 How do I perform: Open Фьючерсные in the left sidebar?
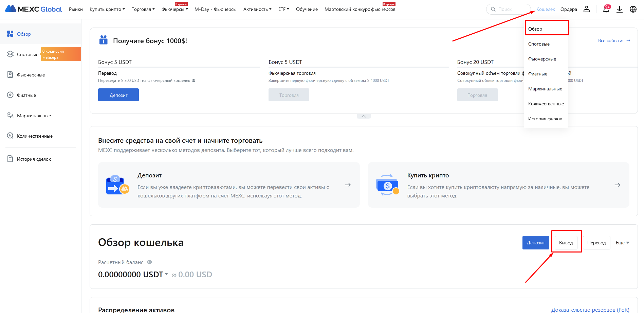31,75
